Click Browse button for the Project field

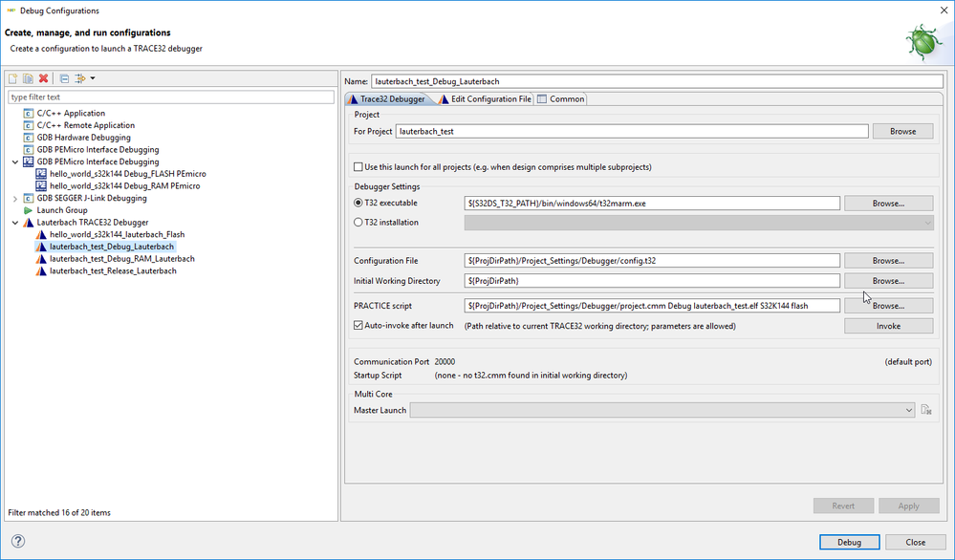tap(902, 132)
